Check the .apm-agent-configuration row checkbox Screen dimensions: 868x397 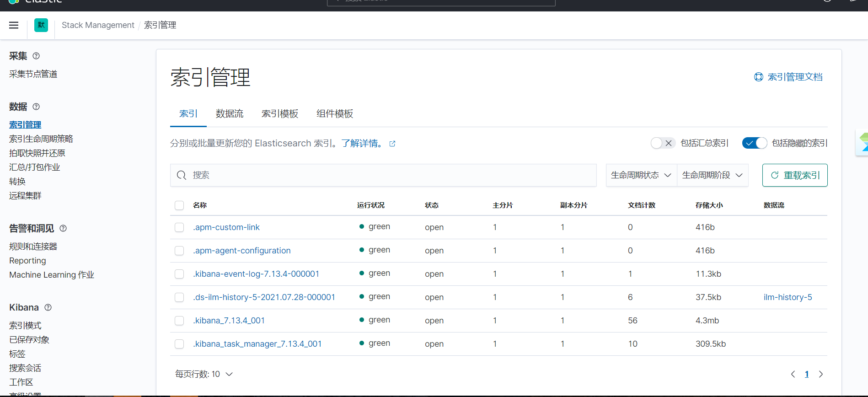[x=179, y=251]
